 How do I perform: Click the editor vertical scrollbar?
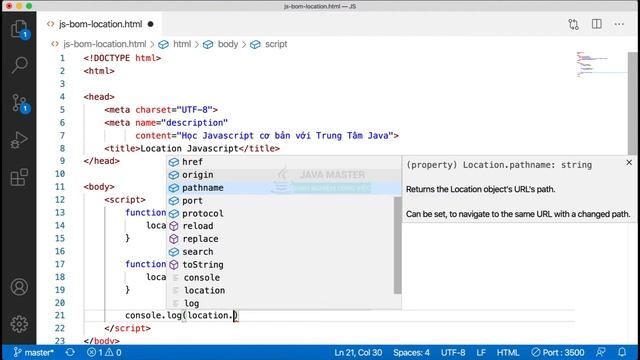click(x=632, y=104)
